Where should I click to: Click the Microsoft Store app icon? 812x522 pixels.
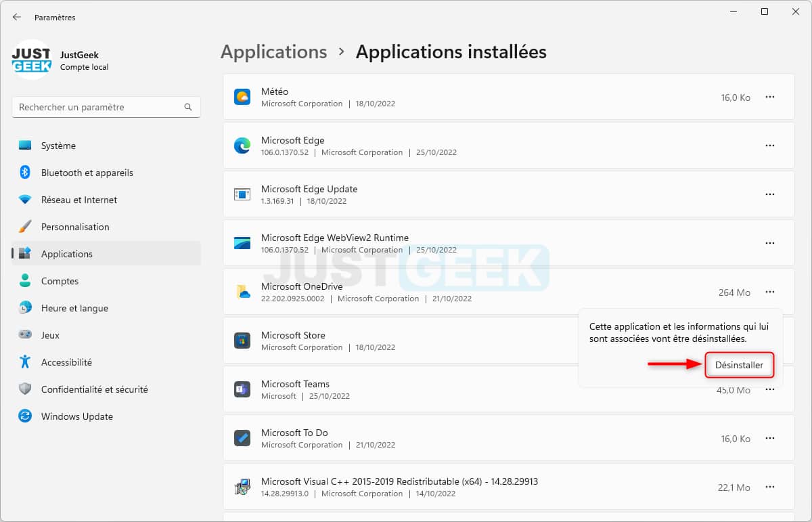242,341
